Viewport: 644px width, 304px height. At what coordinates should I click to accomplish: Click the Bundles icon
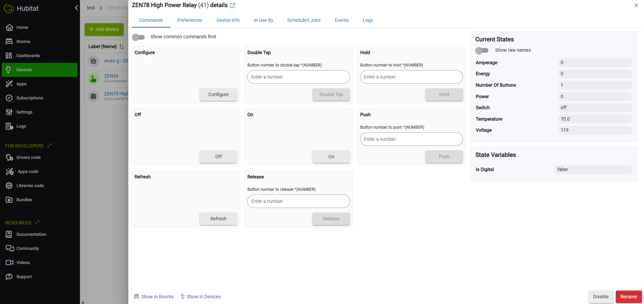click(x=9, y=200)
